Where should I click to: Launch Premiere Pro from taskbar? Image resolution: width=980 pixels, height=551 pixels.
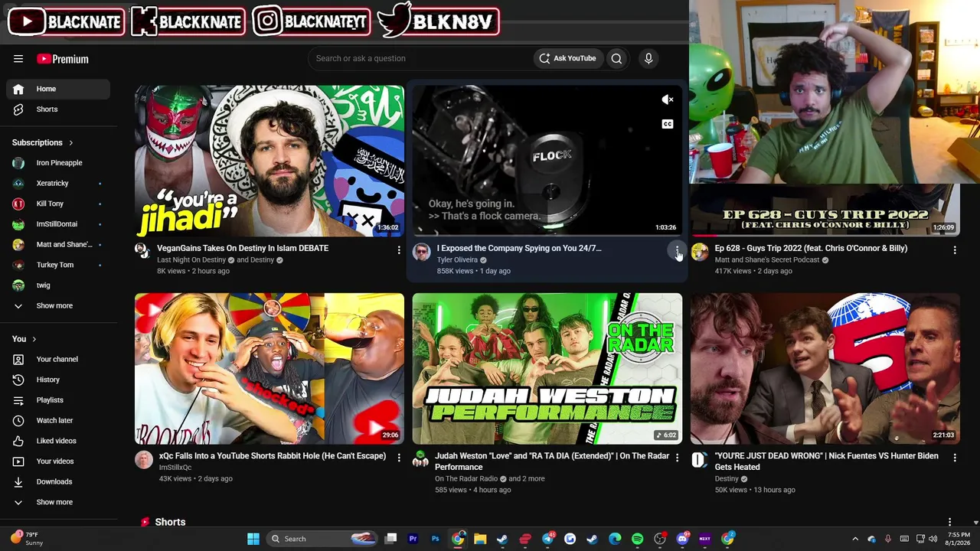[413, 539]
